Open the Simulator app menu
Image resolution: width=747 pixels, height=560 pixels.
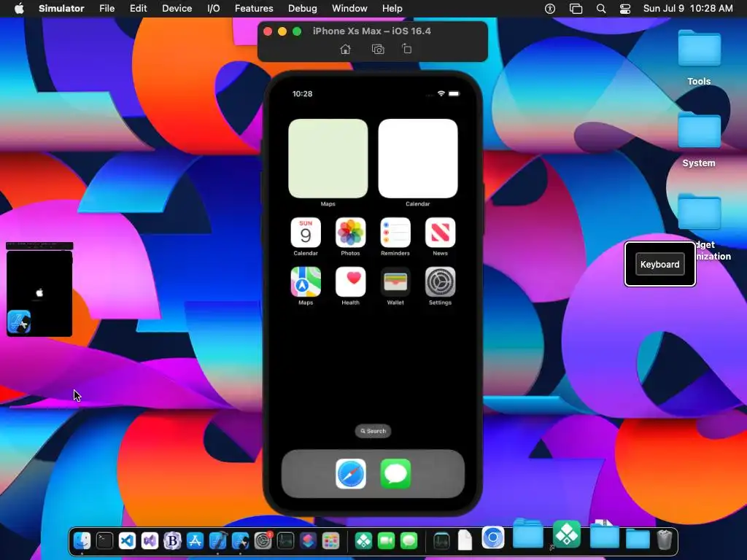(x=61, y=9)
